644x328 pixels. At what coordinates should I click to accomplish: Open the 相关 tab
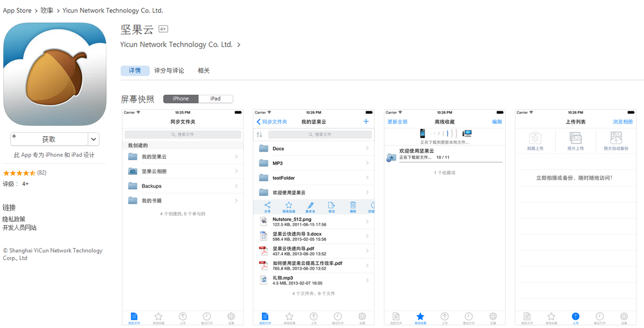tap(204, 71)
